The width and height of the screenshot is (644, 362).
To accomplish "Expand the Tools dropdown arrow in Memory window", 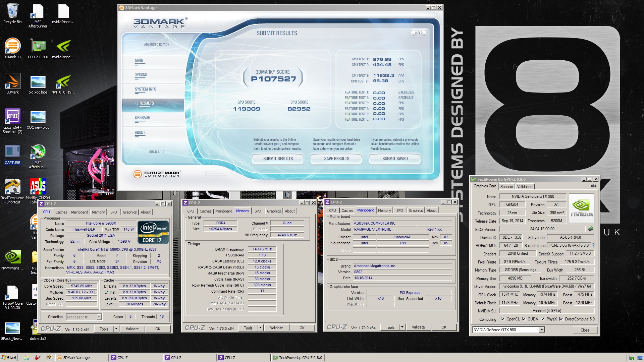I will point(260,328).
